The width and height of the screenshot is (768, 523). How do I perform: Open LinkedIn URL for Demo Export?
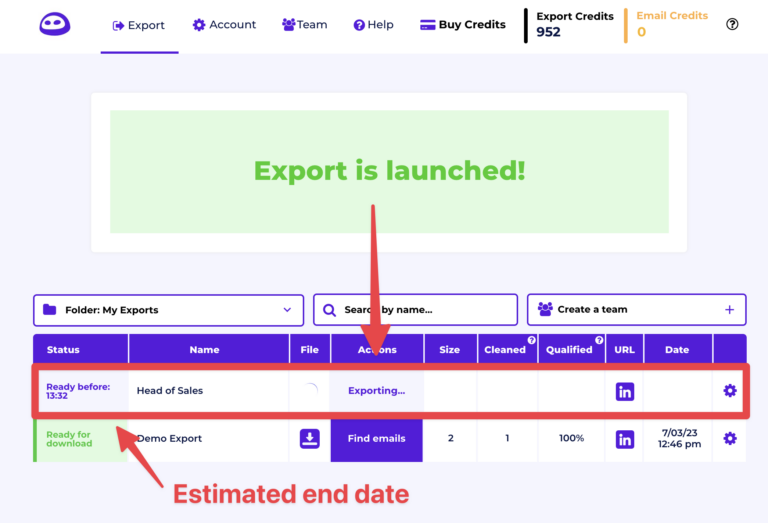[625, 438]
